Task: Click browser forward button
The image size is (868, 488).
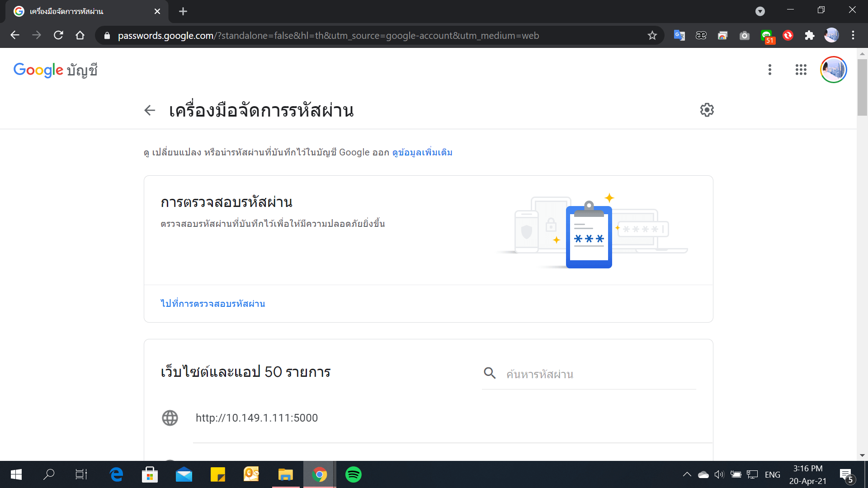Action: pos(37,35)
